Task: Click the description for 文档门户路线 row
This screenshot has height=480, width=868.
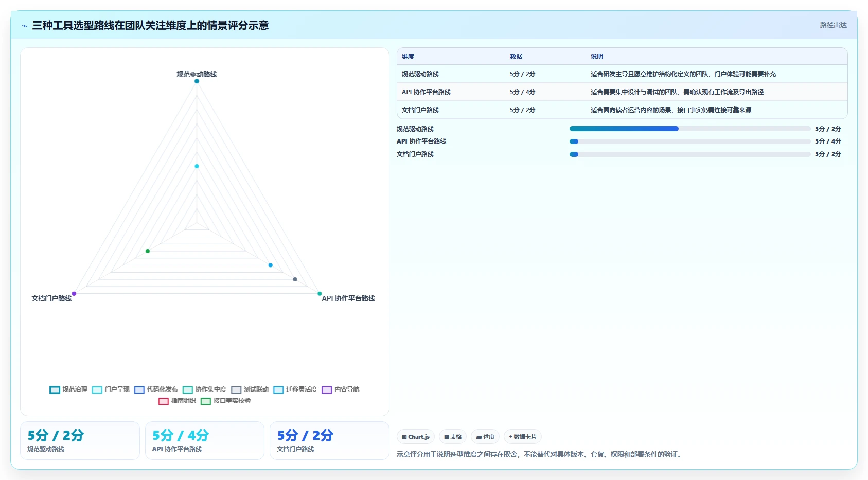Action: tap(671, 110)
